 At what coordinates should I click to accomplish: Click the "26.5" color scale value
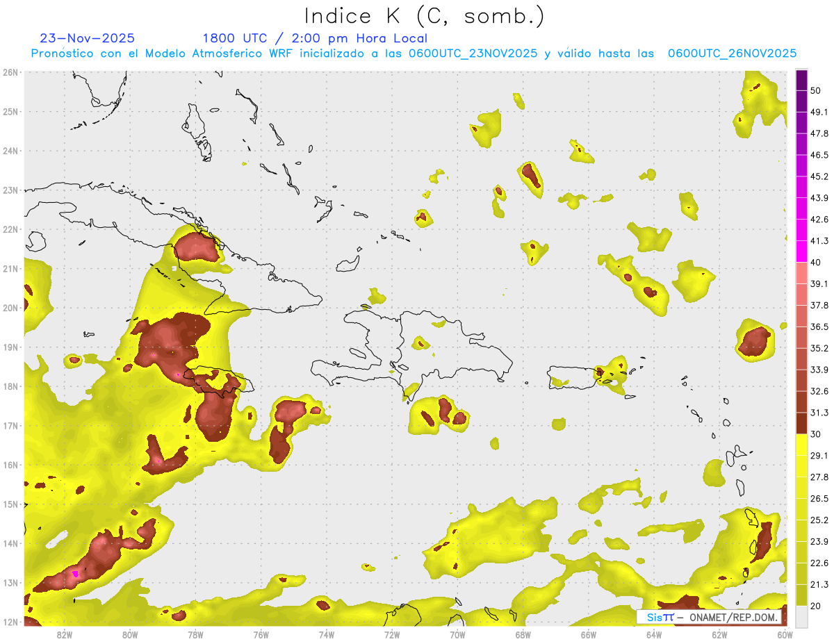[819, 499]
